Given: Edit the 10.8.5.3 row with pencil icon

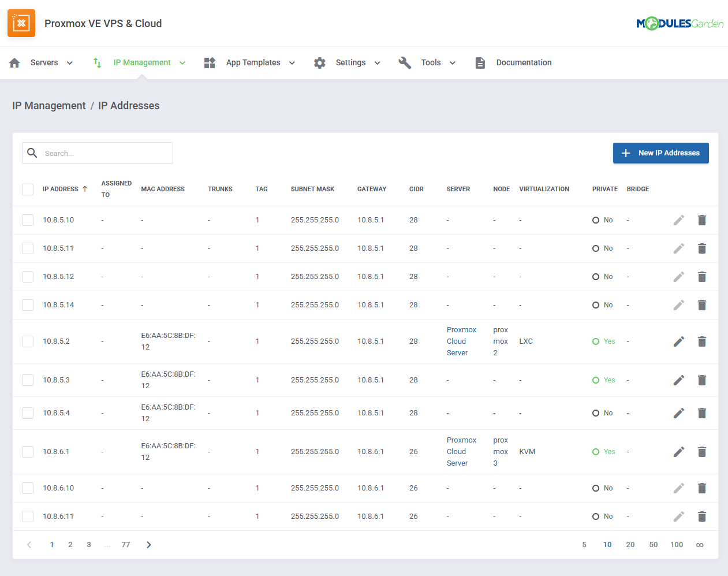Looking at the screenshot, I should coord(679,380).
